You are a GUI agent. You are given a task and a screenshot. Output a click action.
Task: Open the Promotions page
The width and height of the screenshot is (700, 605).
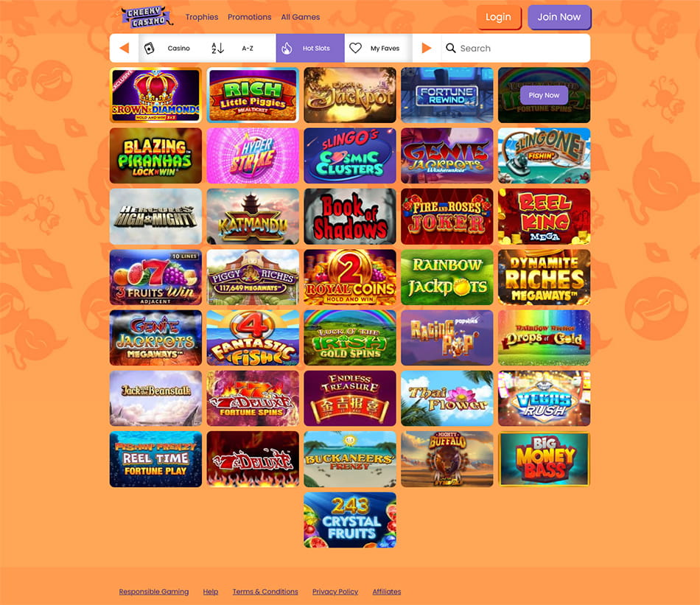(x=250, y=17)
